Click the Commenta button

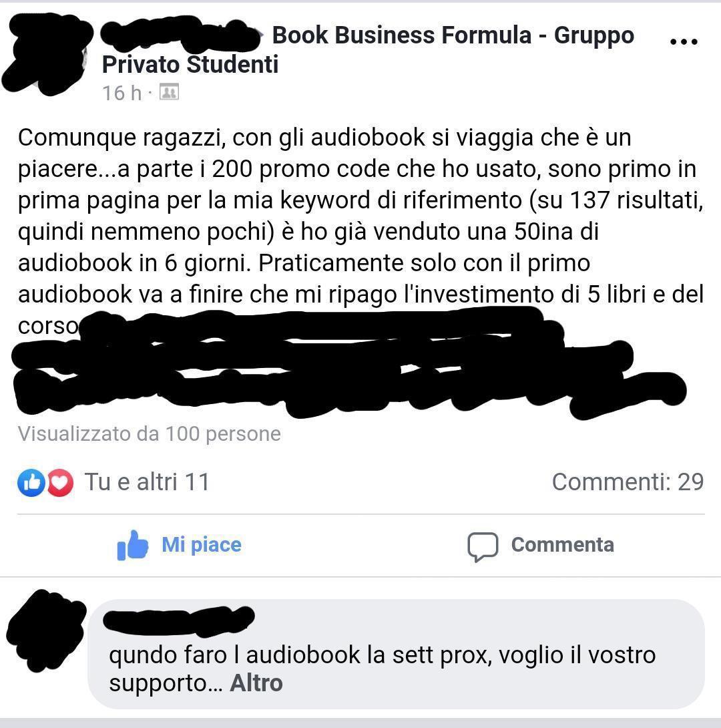coord(541,545)
